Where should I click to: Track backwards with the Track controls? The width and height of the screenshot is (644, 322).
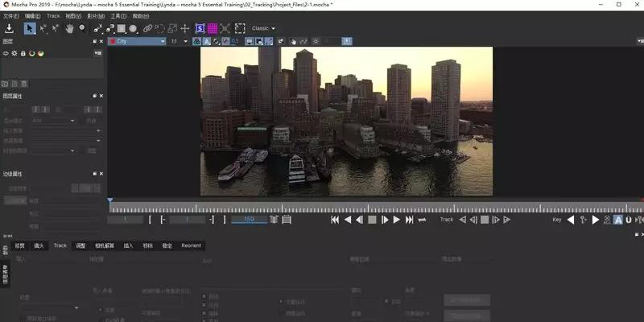[462, 220]
